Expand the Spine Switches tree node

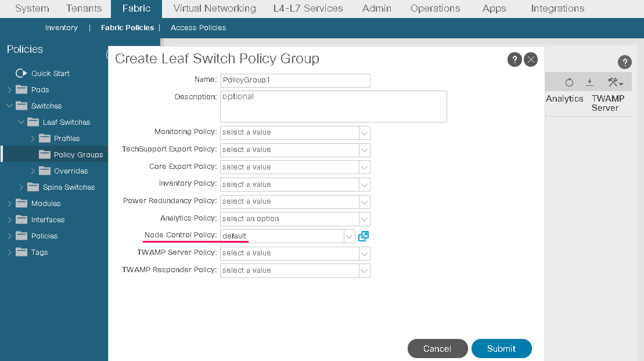(21, 187)
